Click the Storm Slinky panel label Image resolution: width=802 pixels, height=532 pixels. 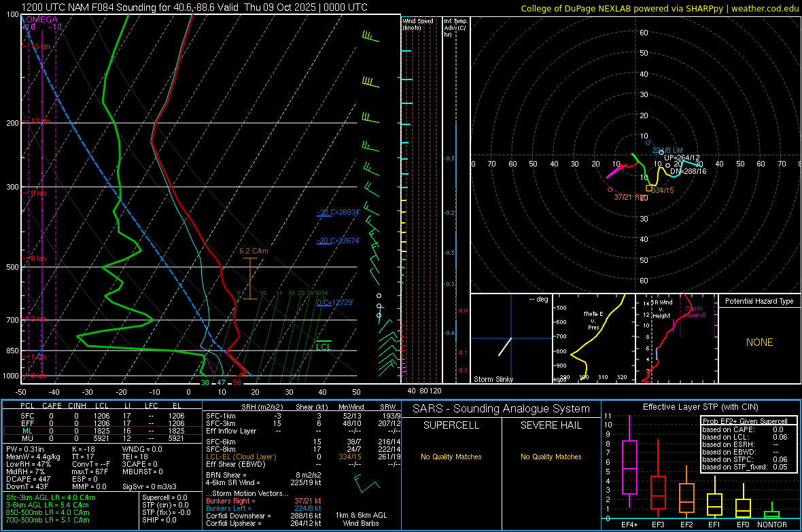[x=493, y=379]
